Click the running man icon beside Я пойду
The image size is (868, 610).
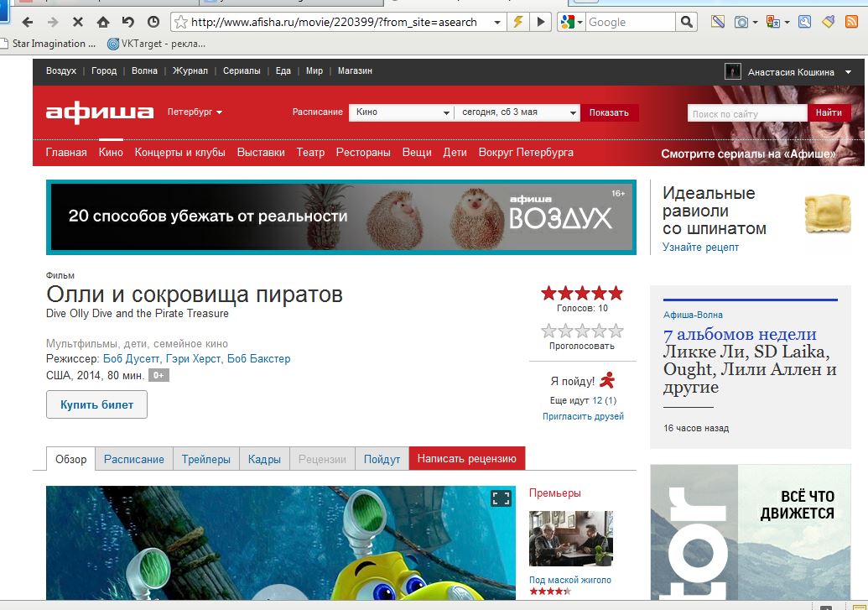607,380
